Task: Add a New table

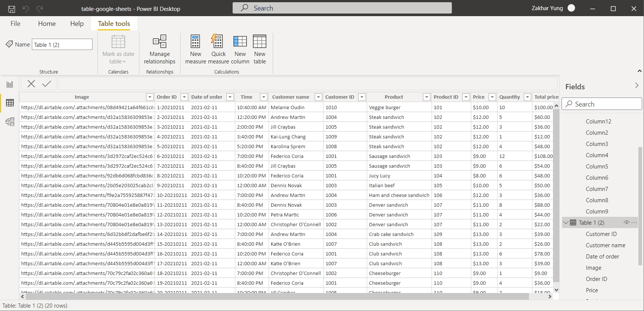Action: click(x=260, y=50)
